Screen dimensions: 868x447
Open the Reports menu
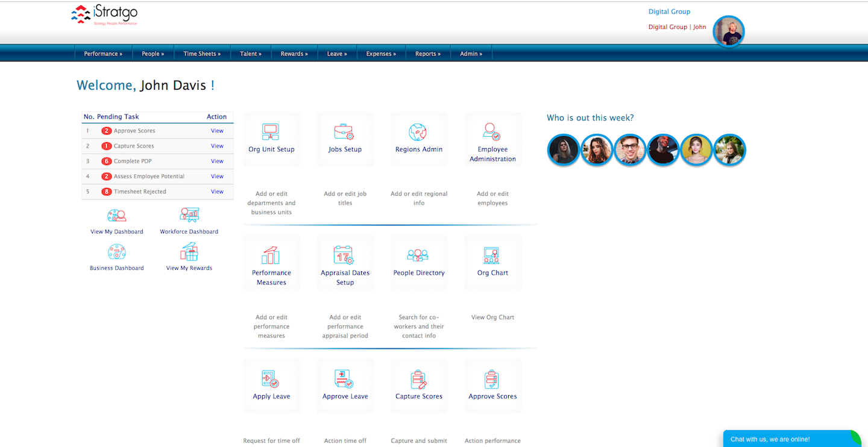[428, 54]
